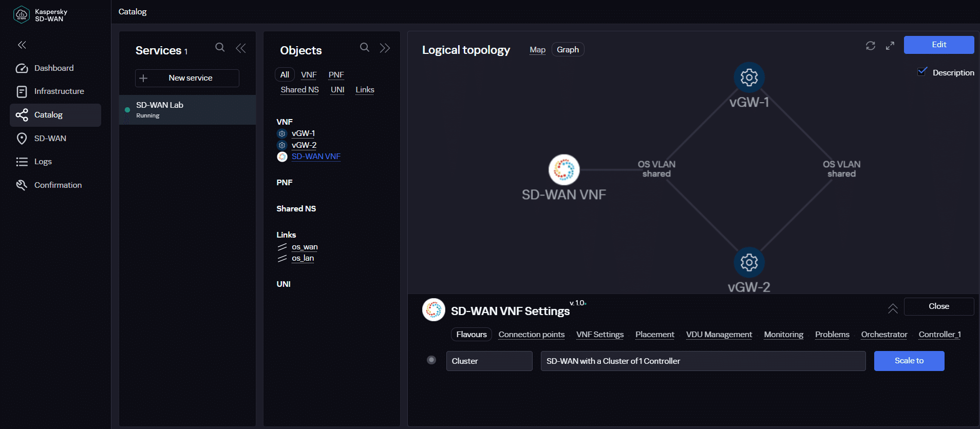Switch topology view to Map
This screenshot has width=980, height=429.
(537, 50)
